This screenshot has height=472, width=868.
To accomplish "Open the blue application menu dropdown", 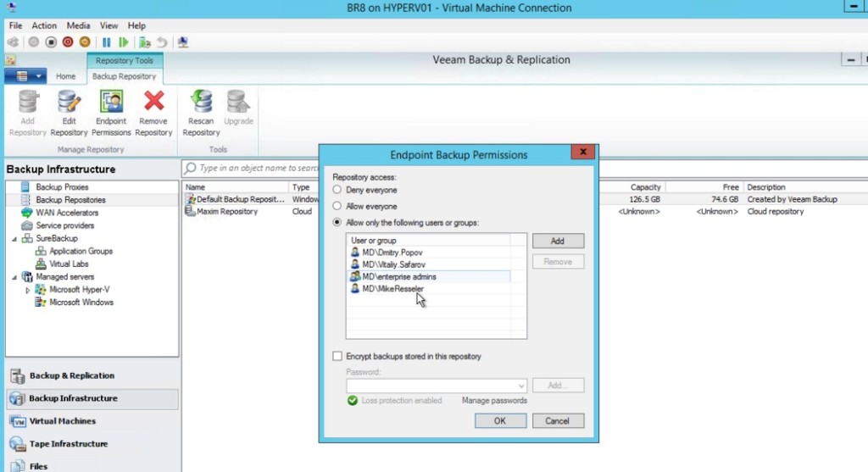I will [25, 75].
